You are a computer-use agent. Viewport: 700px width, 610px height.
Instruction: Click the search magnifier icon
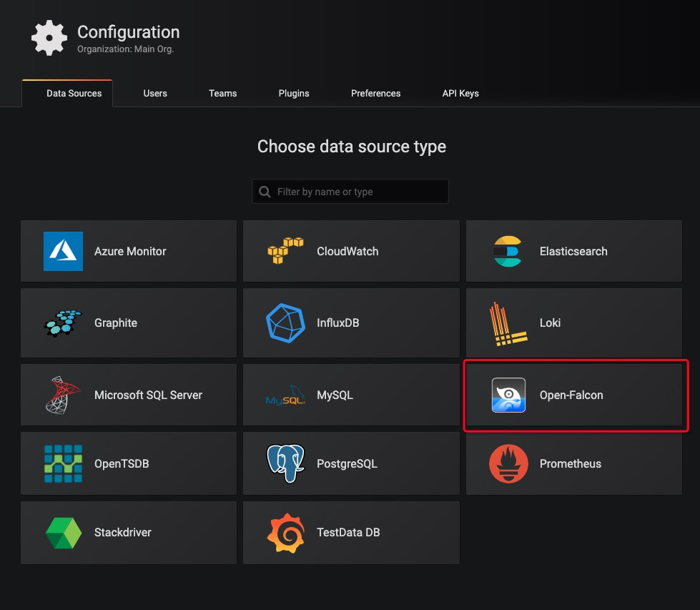pos(265,192)
